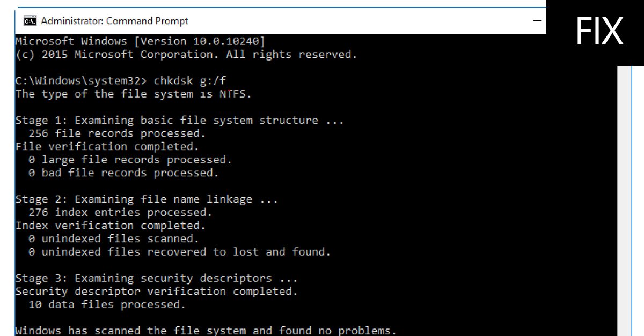Click the 'Stage 2: Examining file name linkage' line
644x336 pixels.
(147, 199)
